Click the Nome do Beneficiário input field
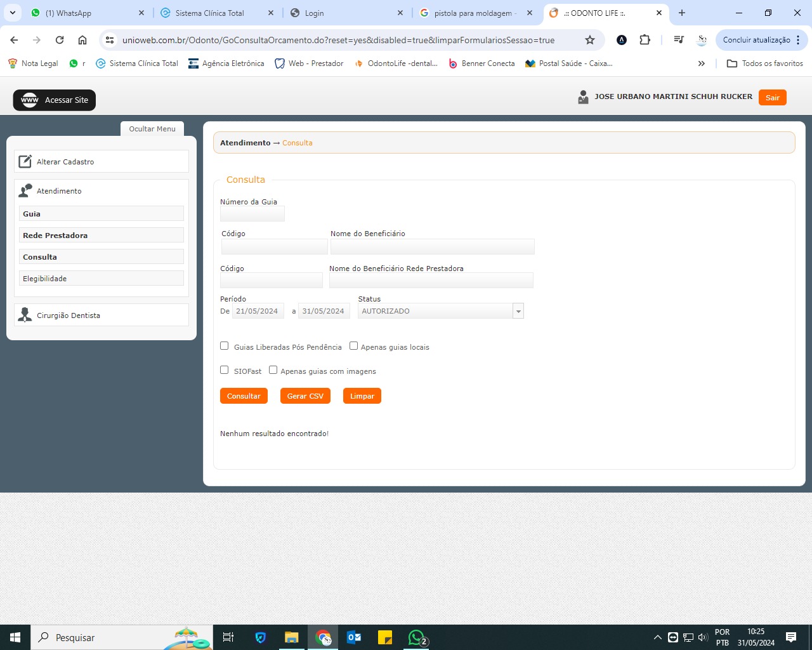The height and width of the screenshot is (650, 812). [x=433, y=246]
